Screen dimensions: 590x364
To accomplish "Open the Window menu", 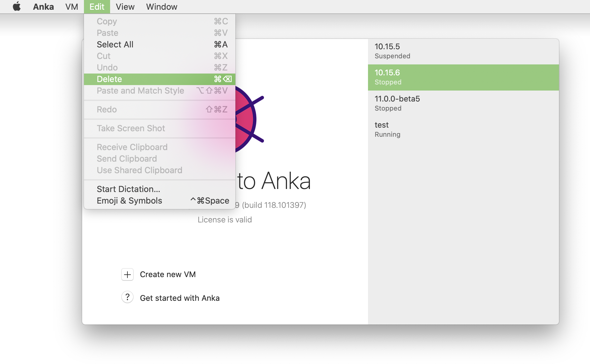I will [161, 7].
